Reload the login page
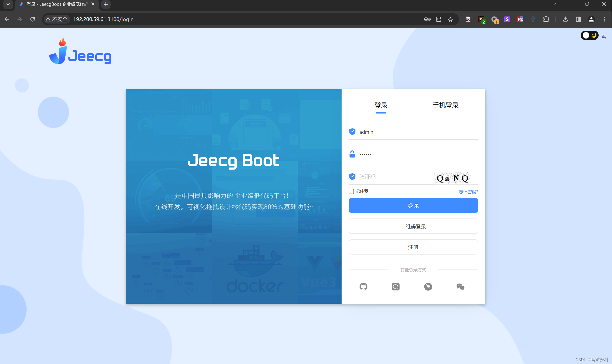 32,19
